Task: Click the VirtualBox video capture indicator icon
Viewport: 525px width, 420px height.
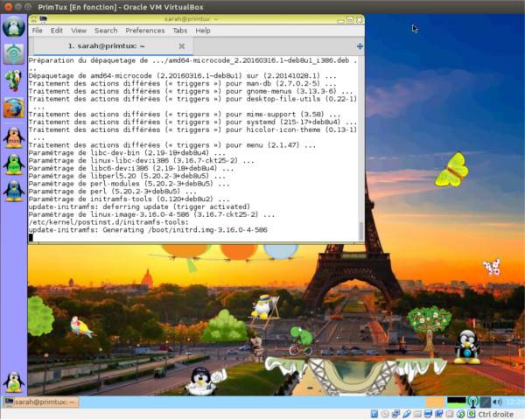Action: coord(438,414)
